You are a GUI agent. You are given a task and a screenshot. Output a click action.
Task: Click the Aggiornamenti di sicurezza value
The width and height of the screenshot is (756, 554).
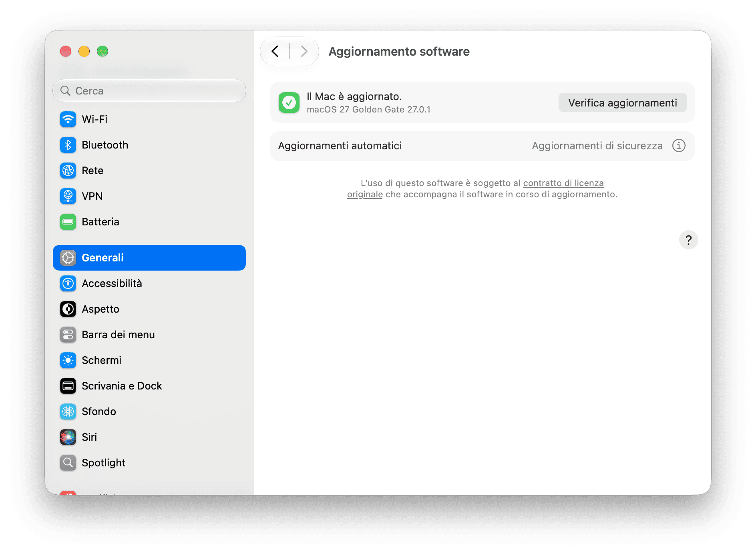coord(597,146)
